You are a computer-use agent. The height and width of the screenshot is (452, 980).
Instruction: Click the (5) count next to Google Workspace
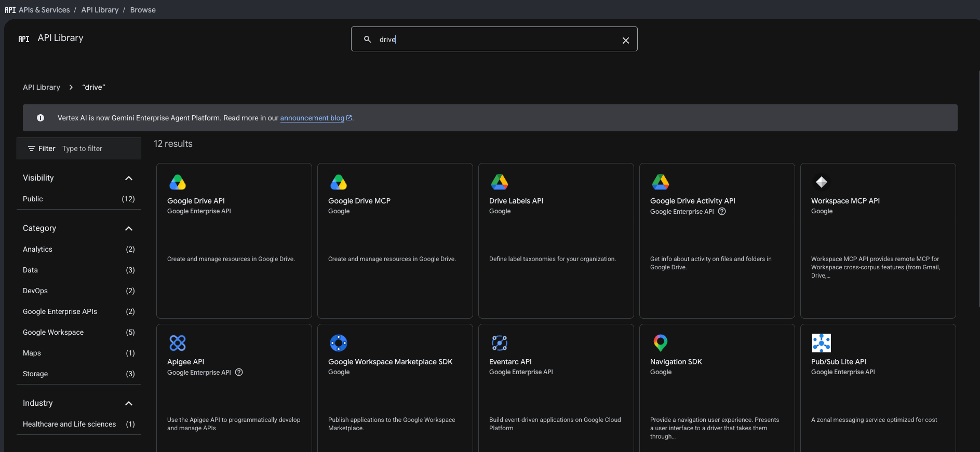tap(130, 332)
